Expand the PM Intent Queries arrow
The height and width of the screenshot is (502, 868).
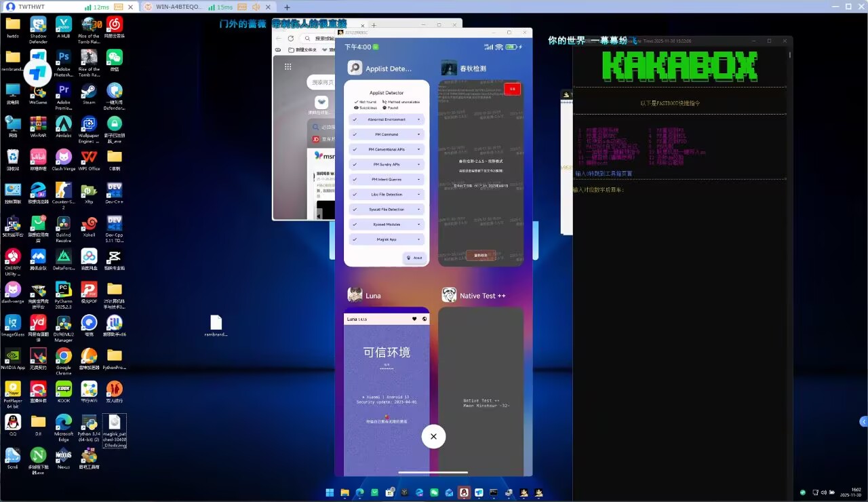[418, 180]
